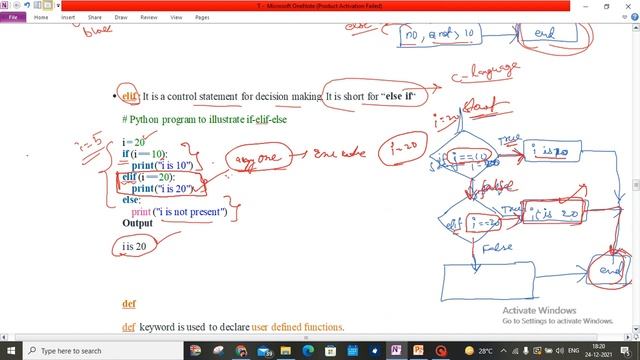Viewport: 640px width, 360px height.
Task: Open the Share ribbon tab
Action: point(94,17)
